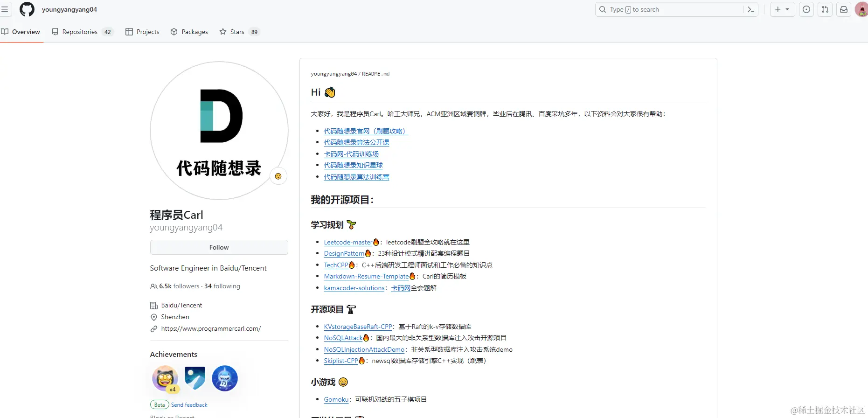Open the programmercarl.com website link
This screenshot has width=868, height=418.
pyautogui.click(x=211, y=328)
